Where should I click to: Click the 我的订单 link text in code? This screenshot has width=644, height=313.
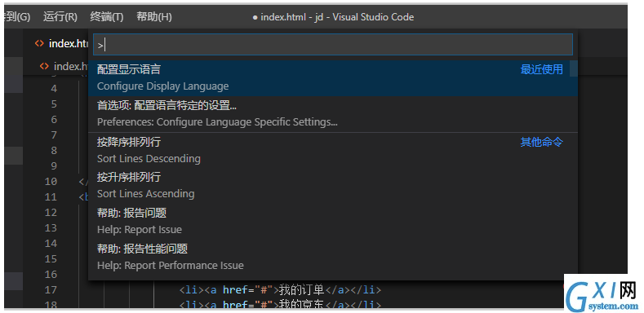302,290
